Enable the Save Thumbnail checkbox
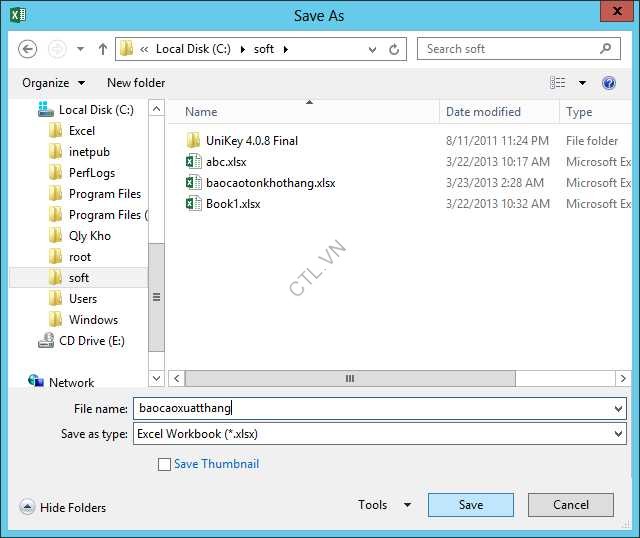 click(x=164, y=464)
